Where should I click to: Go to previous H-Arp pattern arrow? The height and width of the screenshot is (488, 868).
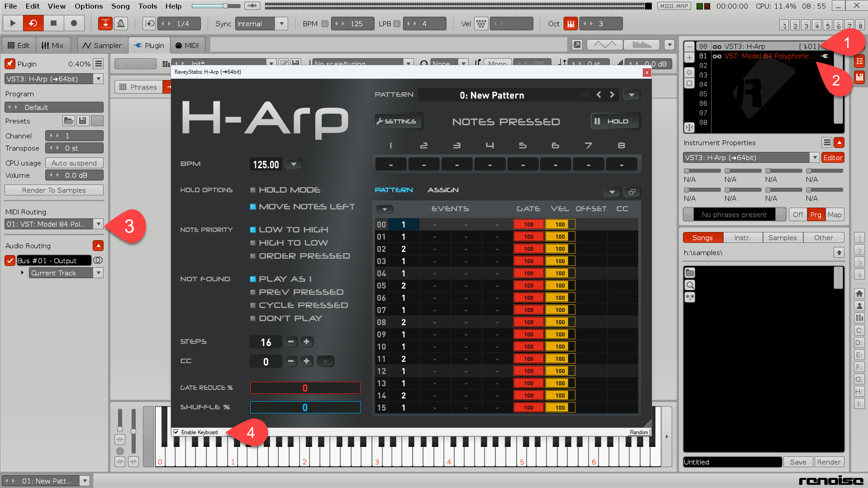pos(599,95)
